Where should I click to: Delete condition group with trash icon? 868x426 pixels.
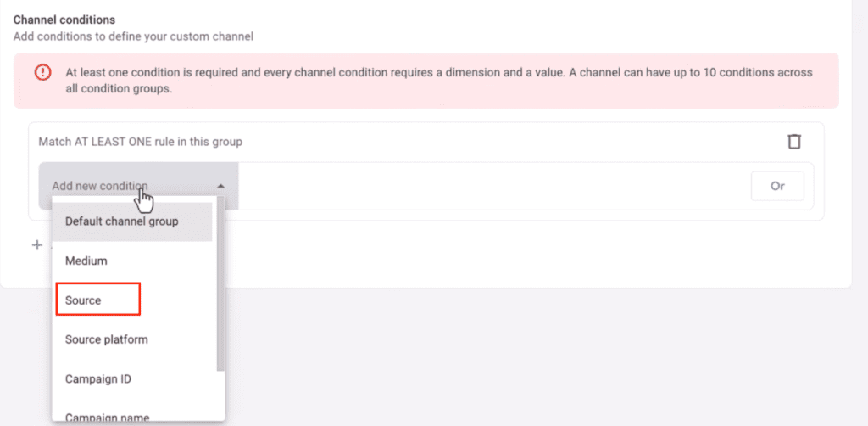793,142
